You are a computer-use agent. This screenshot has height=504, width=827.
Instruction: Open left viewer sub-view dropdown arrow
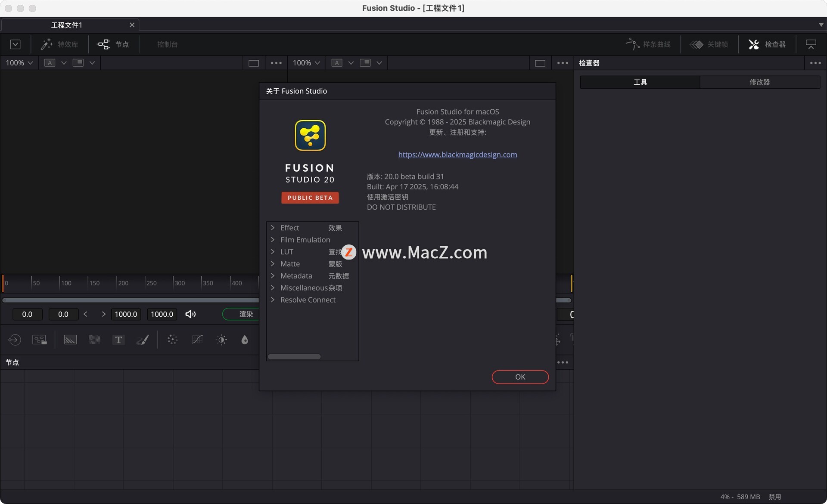[x=92, y=63]
